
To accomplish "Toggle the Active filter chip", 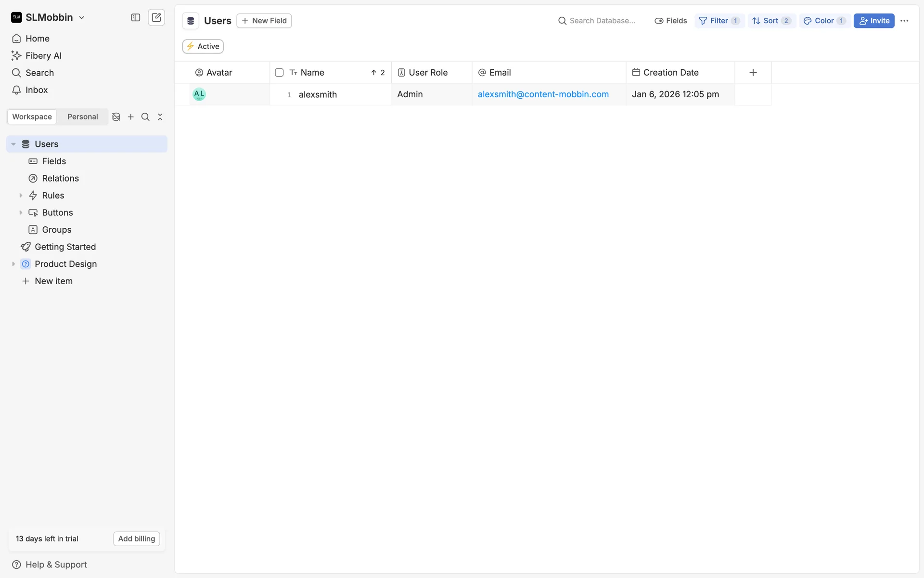I will (x=203, y=46).
